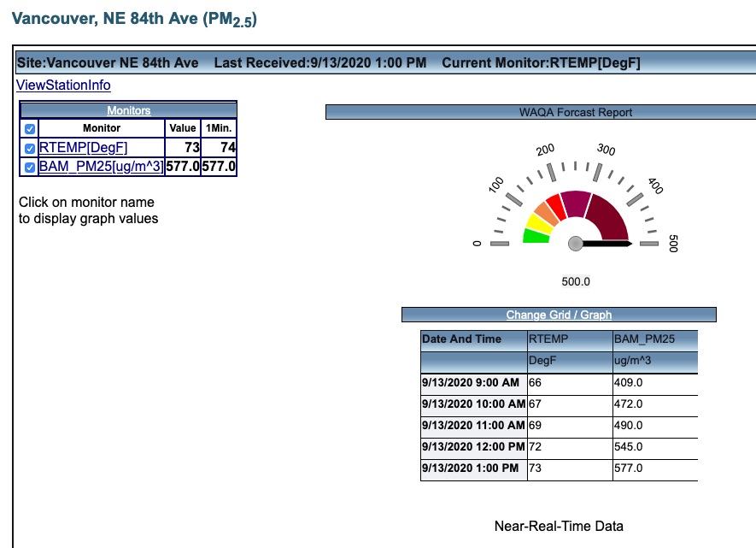
Task: Click the green segment of the gauge
Action: pos(536,236)
